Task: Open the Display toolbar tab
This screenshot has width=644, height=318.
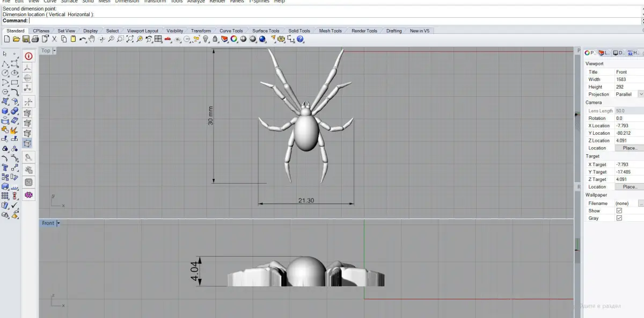Action: coord(90,31)
